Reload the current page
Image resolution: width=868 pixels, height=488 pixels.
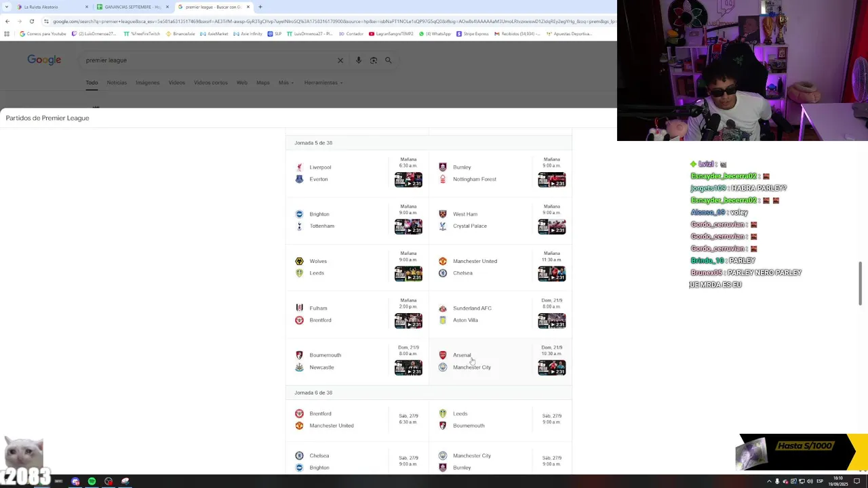pos(31,21)
